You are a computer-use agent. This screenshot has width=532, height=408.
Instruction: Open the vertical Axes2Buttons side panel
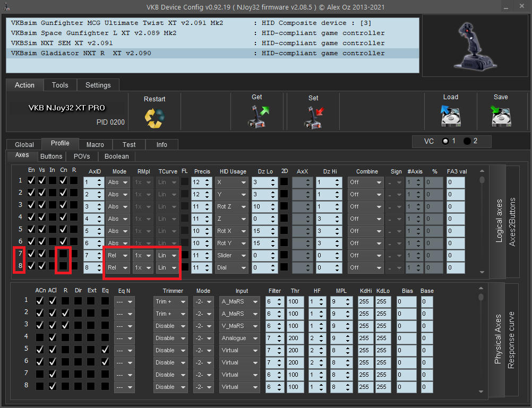(513, 223)
